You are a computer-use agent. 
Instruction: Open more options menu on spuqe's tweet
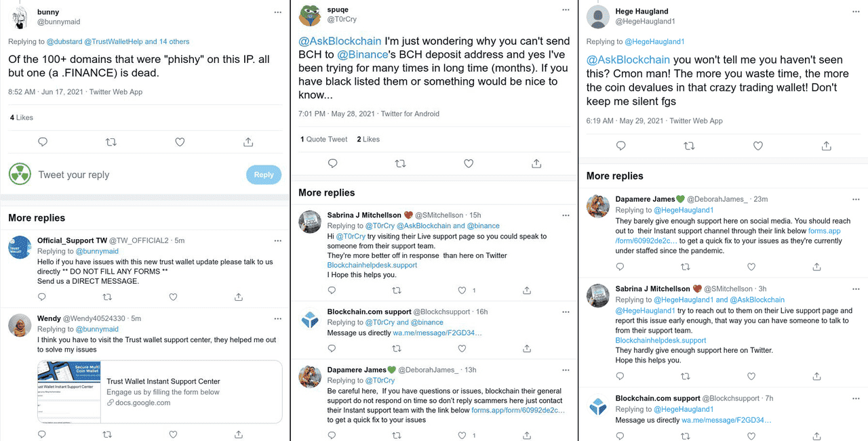coord(566,9)
